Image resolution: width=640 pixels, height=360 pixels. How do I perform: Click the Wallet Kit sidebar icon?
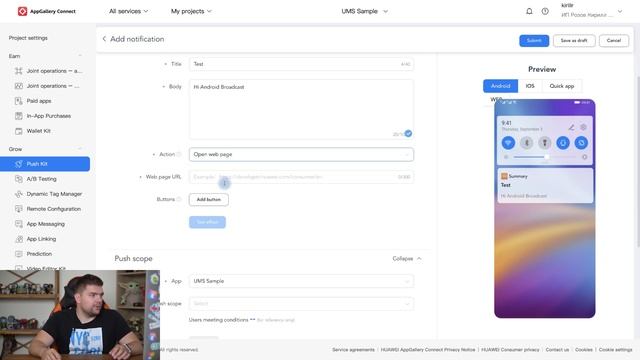click(x=18, y=131)
